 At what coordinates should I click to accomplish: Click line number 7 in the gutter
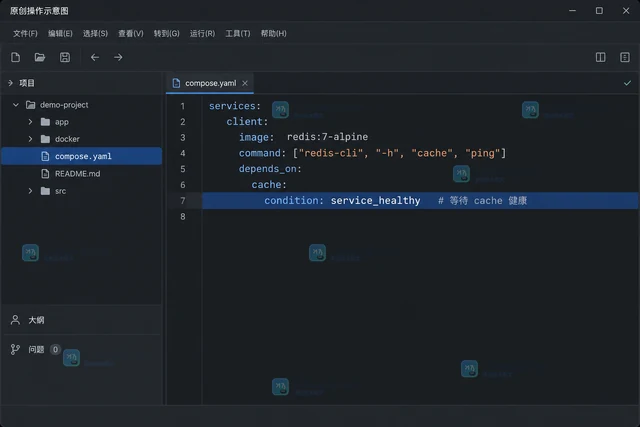click(x=183, y=201)
